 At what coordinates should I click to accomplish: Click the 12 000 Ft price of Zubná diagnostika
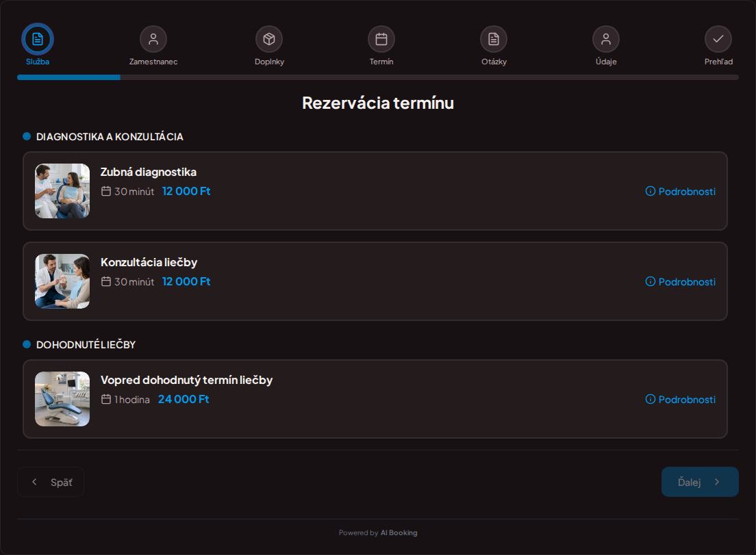(186, 191)
